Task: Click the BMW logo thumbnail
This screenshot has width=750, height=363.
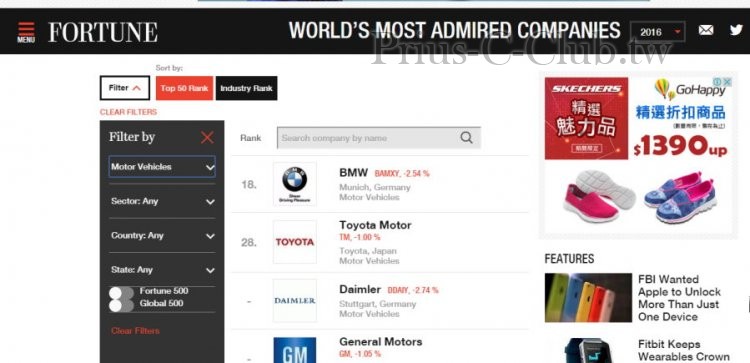Action: [295, 184]
